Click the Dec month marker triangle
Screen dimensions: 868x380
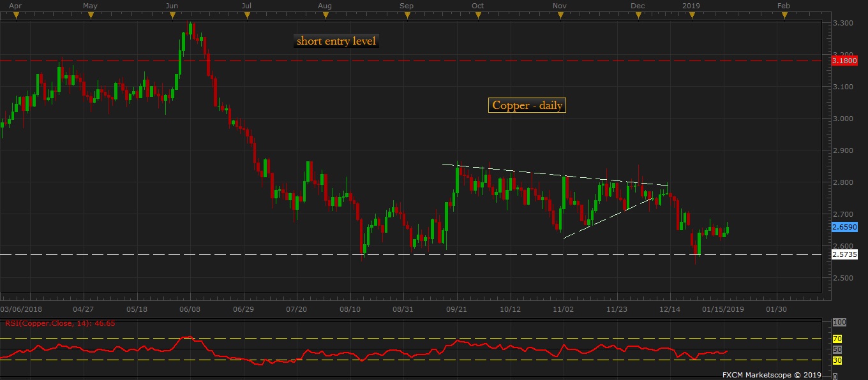638,15
